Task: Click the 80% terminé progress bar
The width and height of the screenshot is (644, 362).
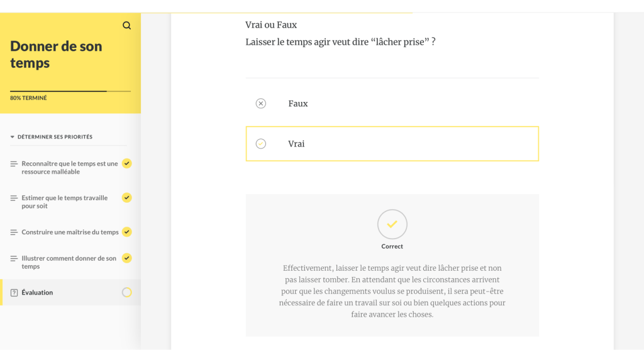Action: point(70,92)
